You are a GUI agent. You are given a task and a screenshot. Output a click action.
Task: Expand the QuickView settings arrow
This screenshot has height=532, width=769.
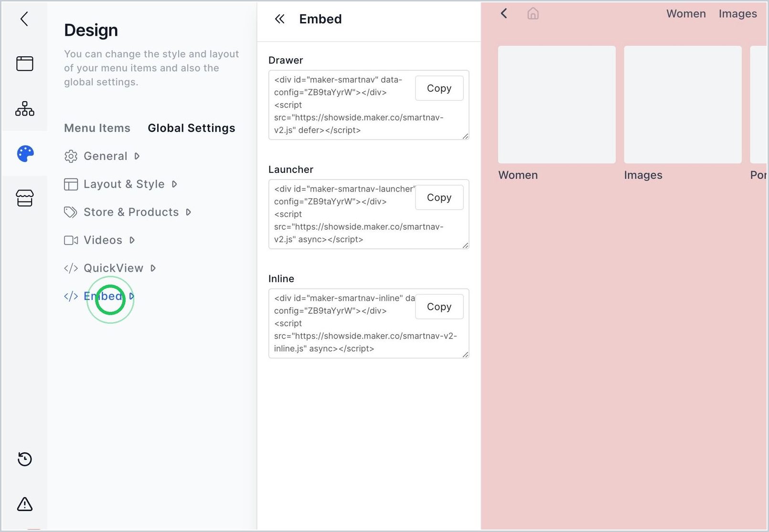pos(153,268)
